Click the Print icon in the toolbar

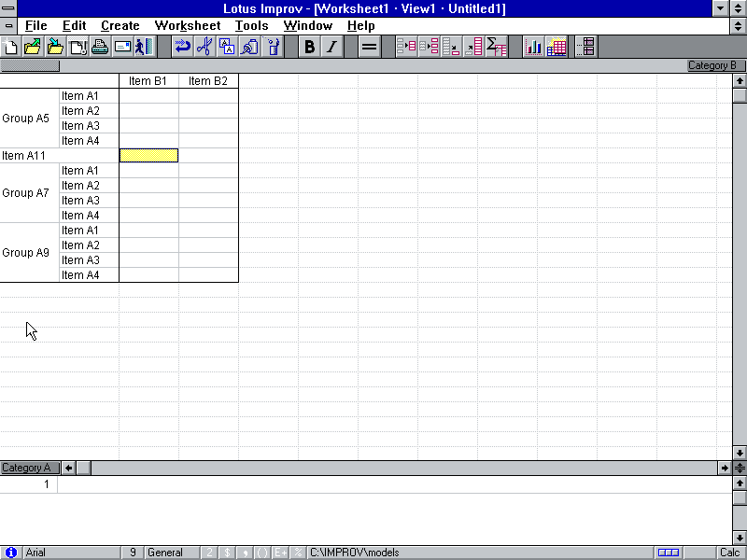click(x=100, y=47)
